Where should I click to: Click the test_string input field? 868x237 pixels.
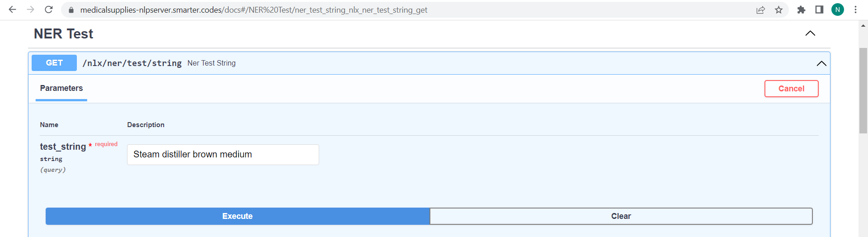pos(223,155)
